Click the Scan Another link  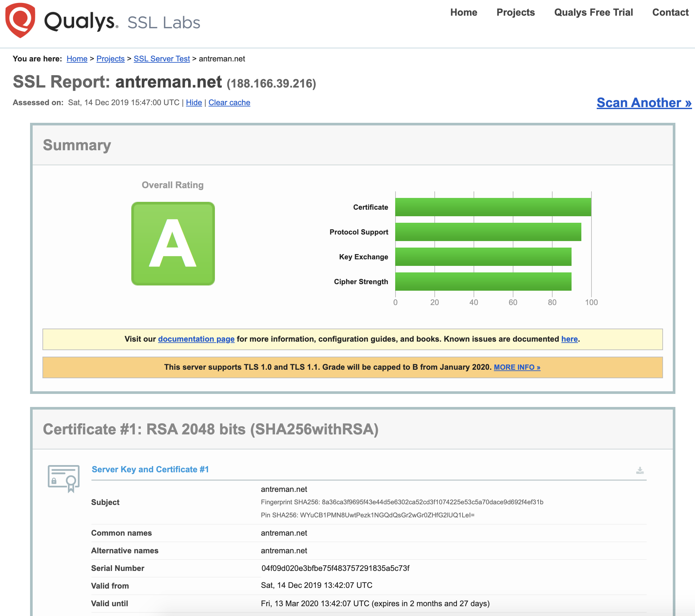[644, 103]
